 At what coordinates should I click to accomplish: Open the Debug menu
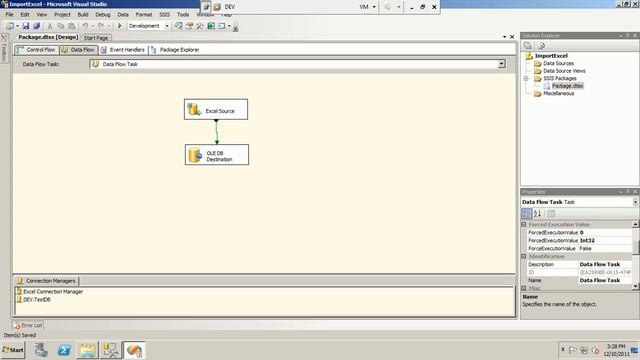point(102,14)
